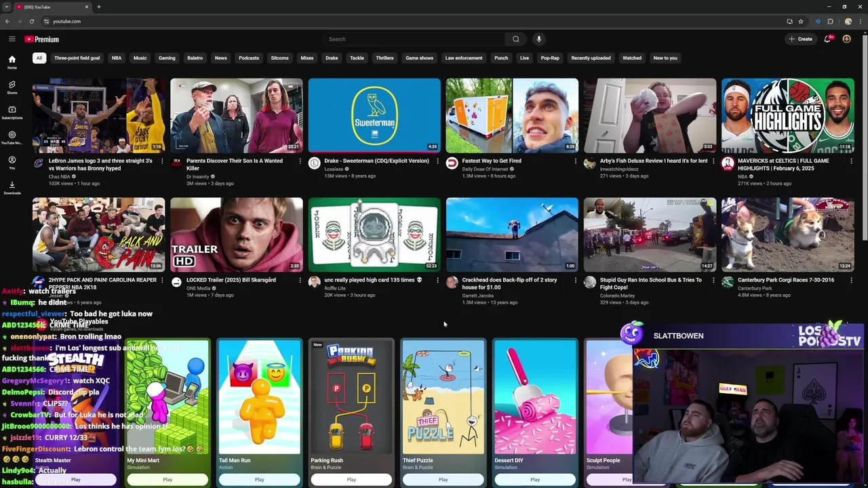Open options for MAVERICKS at CELTICS video
This screenshot has width=868, height=488.
tap(851, 161)
